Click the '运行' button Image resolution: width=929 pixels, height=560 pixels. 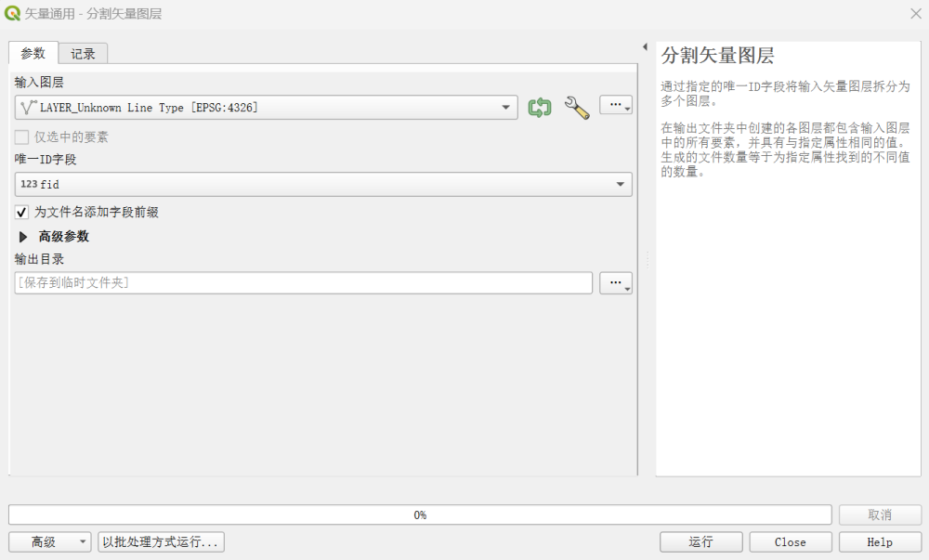point(700,541)
